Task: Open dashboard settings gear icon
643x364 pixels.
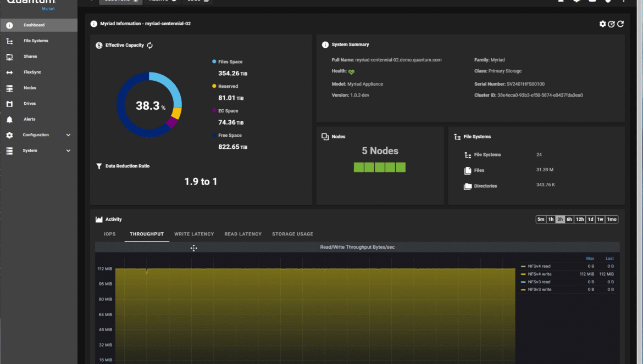Action: (602, 24)
